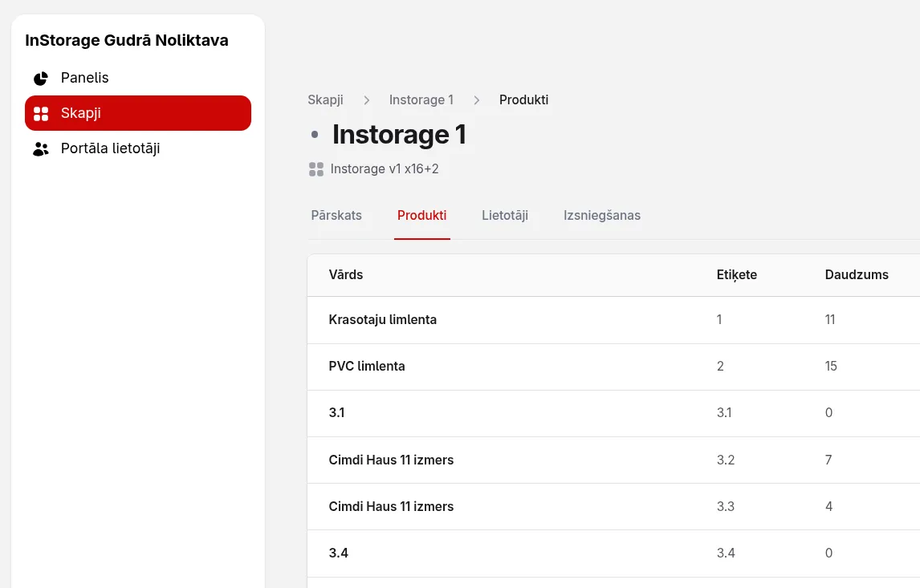Switch to the Izsniegšanas tab
This screenshot has width=920, height=588.
[x=602, y=216]
